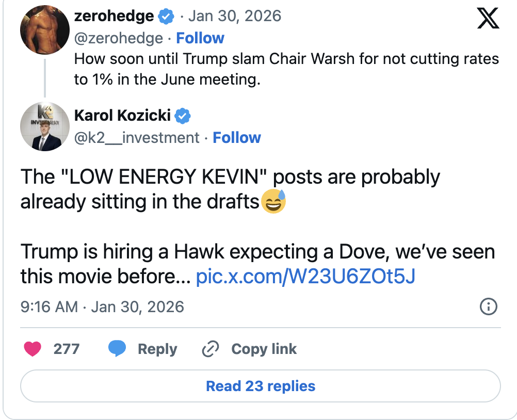The width and height of the screenshot is (517, 420).
Task: Follow the zerohedge account
Action: (200, 38)
